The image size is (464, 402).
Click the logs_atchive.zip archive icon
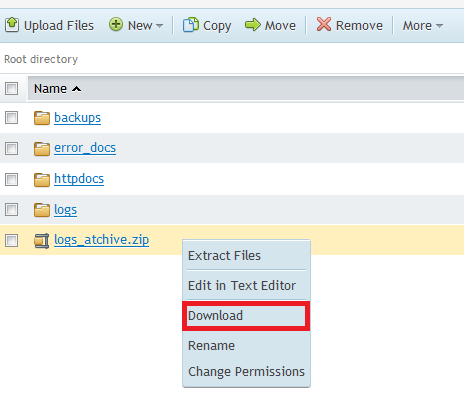[x=42, y=241]
